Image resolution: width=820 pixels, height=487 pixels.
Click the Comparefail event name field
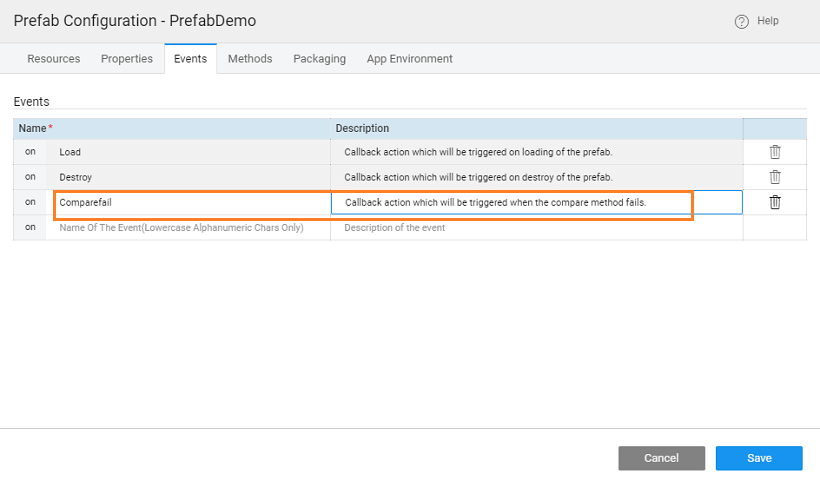190,203
